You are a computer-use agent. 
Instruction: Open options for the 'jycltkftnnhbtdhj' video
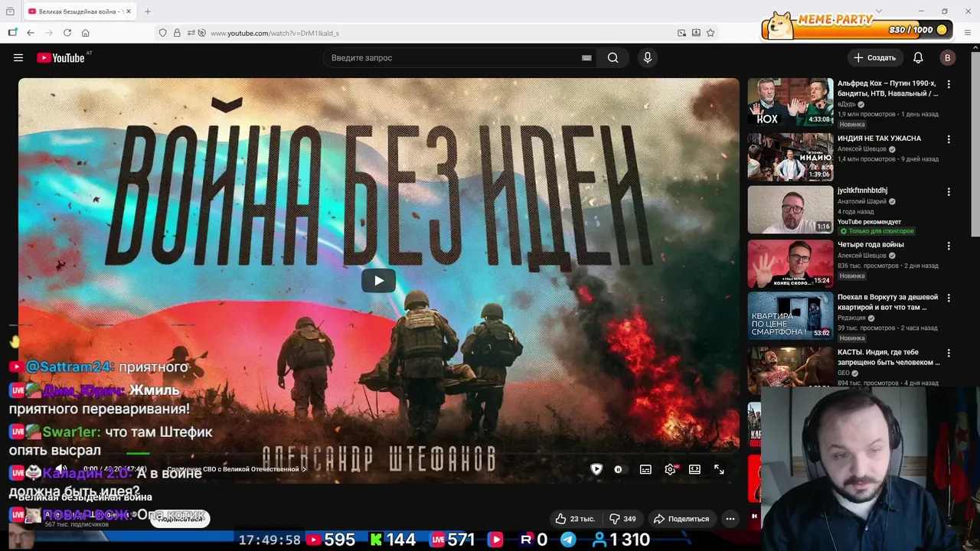949,191
